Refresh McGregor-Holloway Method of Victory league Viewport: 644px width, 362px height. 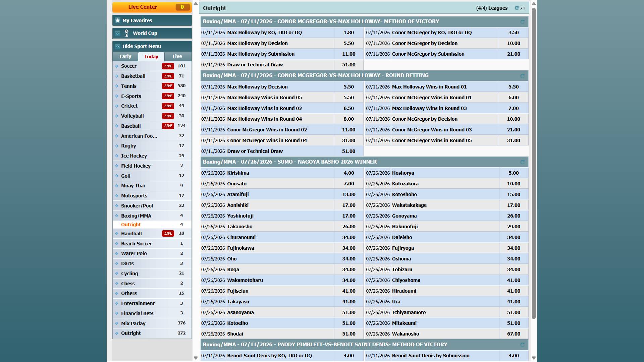pyautogui.click(x=522, y=22)
